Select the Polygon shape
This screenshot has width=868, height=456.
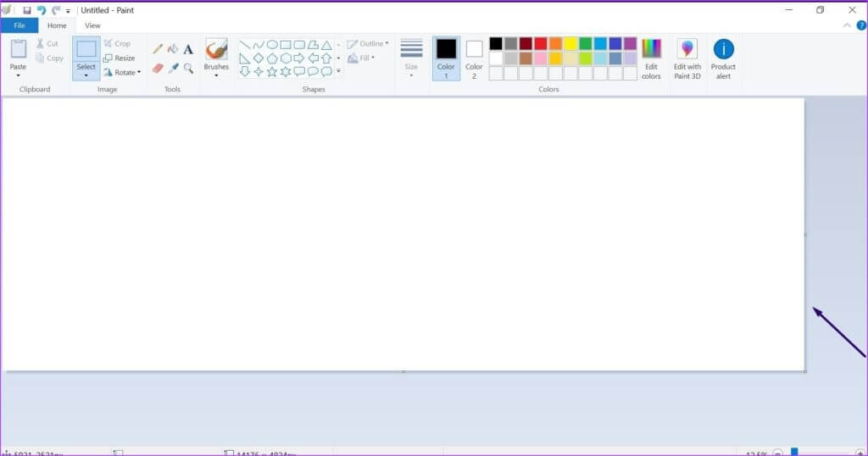click(314, 45)
